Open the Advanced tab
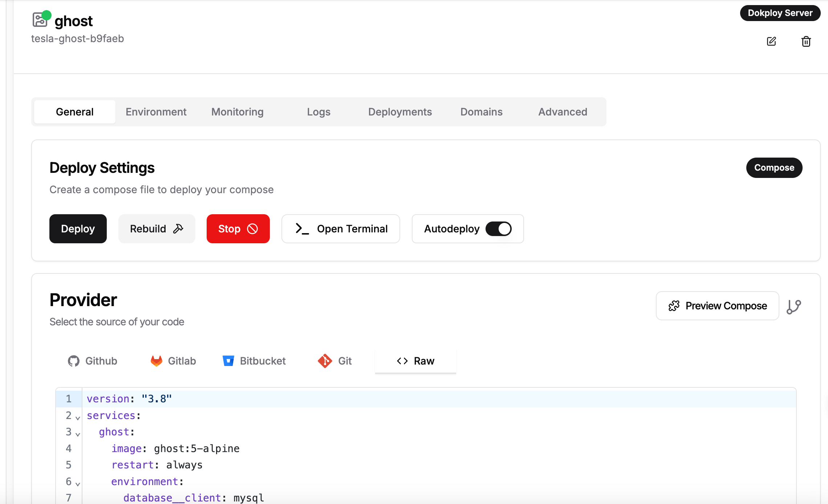The image size is (828, 504). click(x=563, y=112)
